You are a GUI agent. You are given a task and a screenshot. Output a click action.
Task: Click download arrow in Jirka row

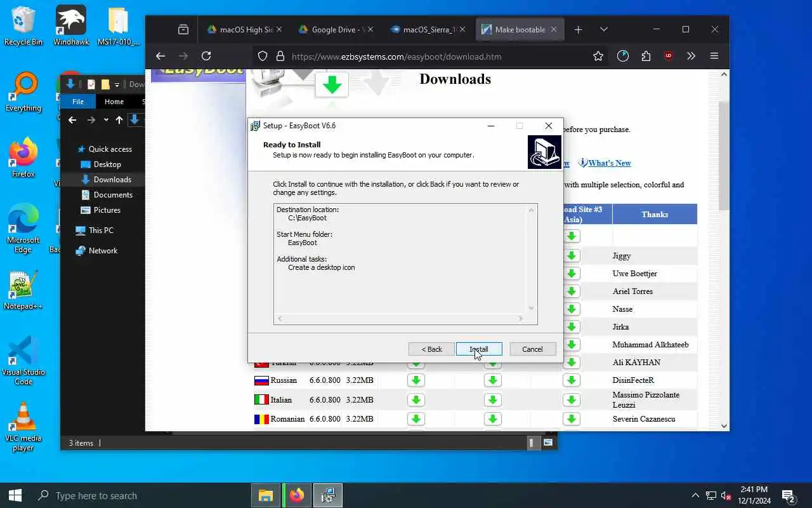coord(572,327)
